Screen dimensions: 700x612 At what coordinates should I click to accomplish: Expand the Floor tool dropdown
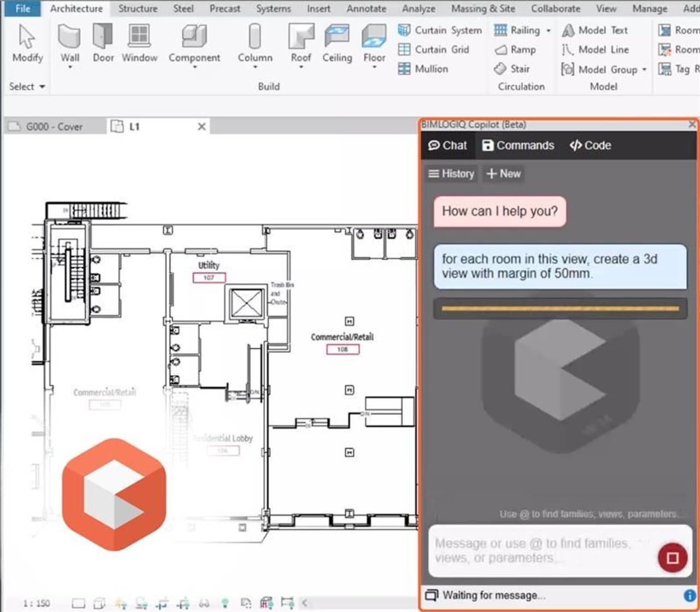pos(374,66)
